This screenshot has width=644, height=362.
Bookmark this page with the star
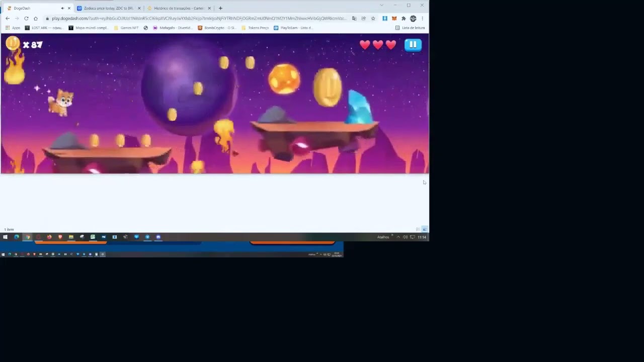coord(373,19)
